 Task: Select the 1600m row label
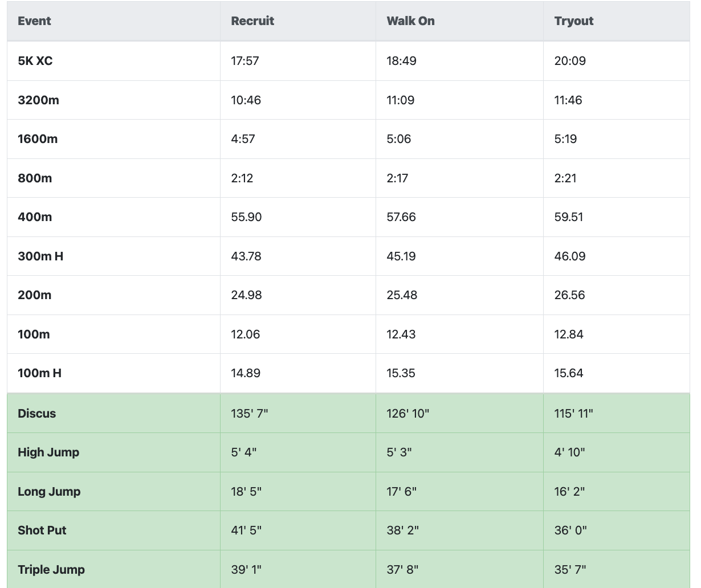pyautogui.click(x=38, y=139)
